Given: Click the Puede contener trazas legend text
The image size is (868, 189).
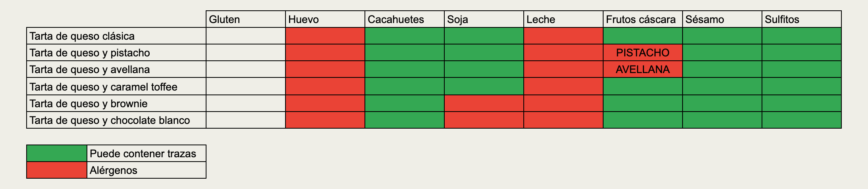Looking at the screenshot, I should [x=143, y=154].
